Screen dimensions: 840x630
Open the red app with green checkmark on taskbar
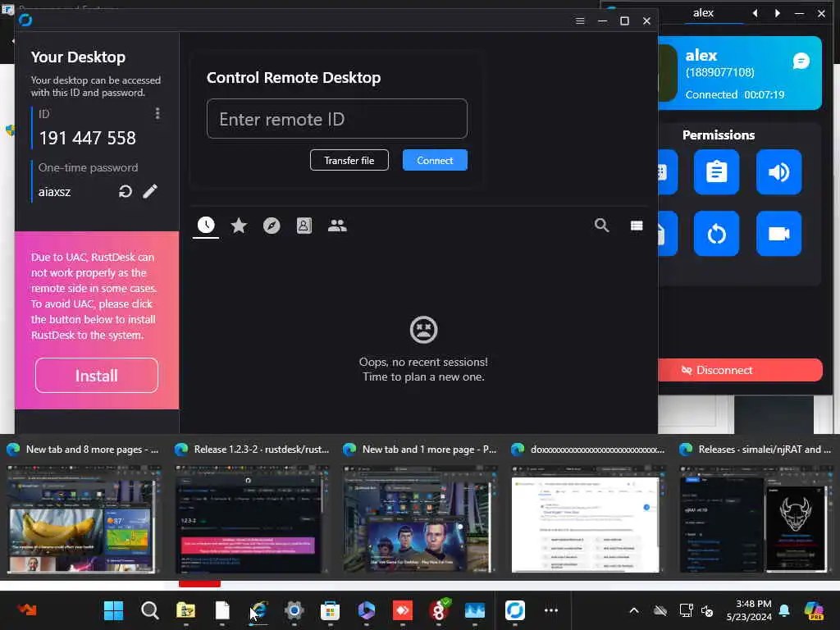pyautogui.click(x=439, y=610)
